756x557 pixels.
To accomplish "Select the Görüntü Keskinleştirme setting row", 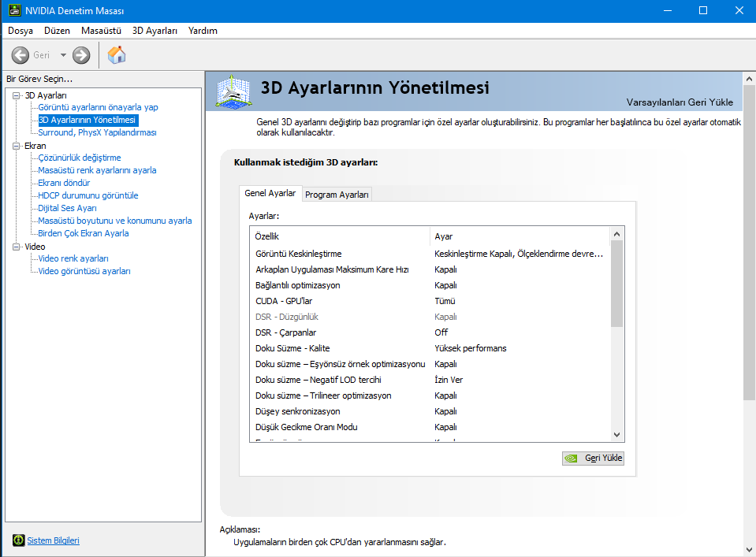I will click(x=430, y=254).
